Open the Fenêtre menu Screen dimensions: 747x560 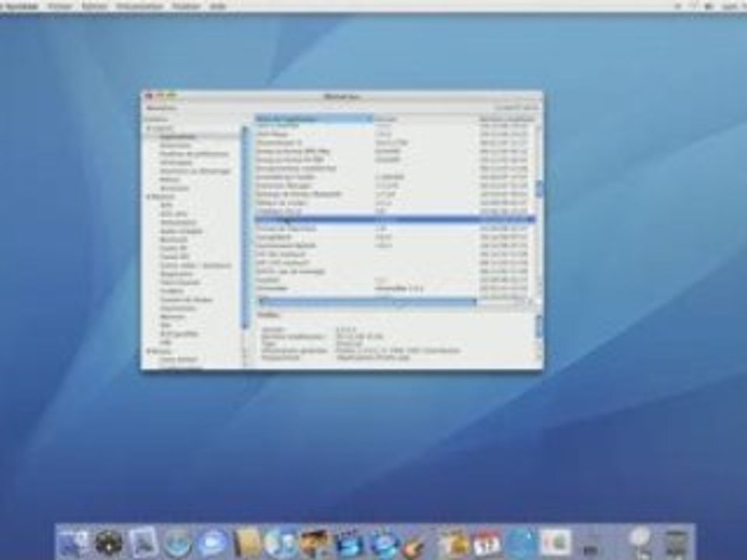point(186,5)
